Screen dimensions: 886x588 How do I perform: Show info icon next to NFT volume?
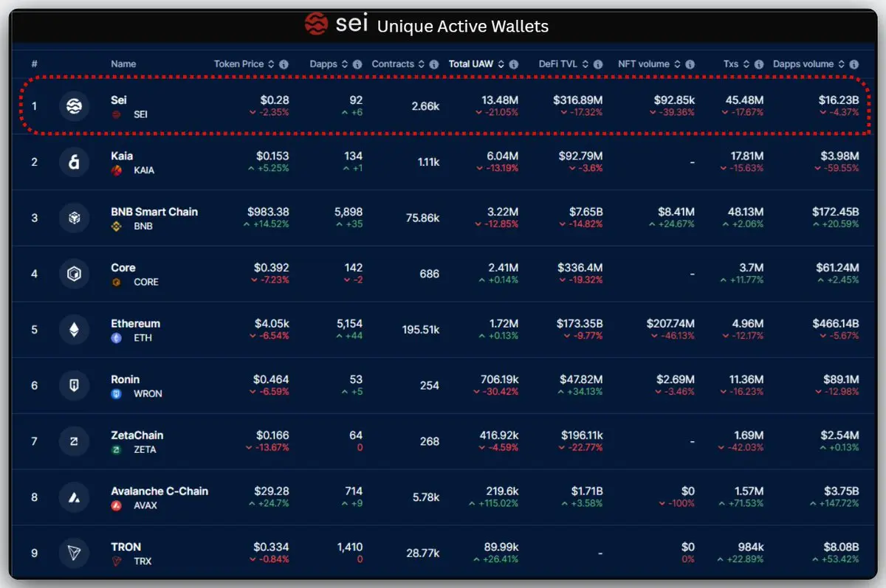(x=690, y=64)
